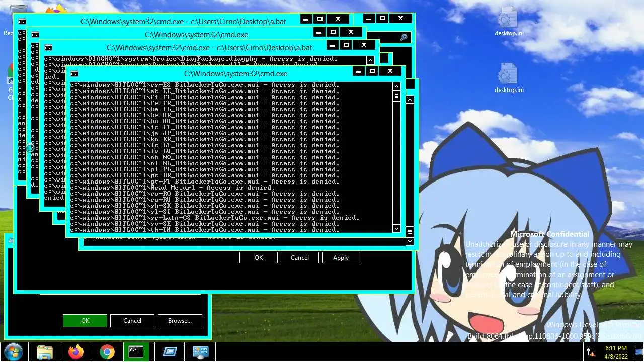The height and width of the screenshot is (362, 644).
Task: Select the lower desktop.ini desktop file
Action: (509, 78)
